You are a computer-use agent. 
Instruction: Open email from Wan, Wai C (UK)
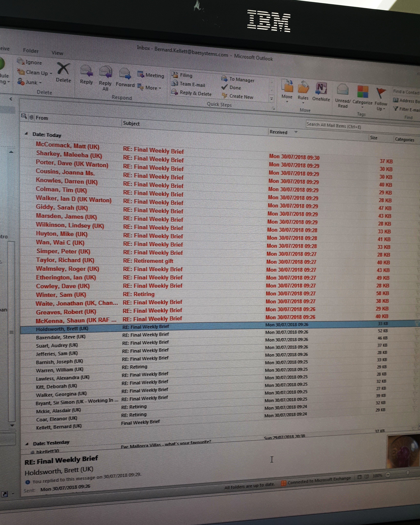tap(60, 243)
